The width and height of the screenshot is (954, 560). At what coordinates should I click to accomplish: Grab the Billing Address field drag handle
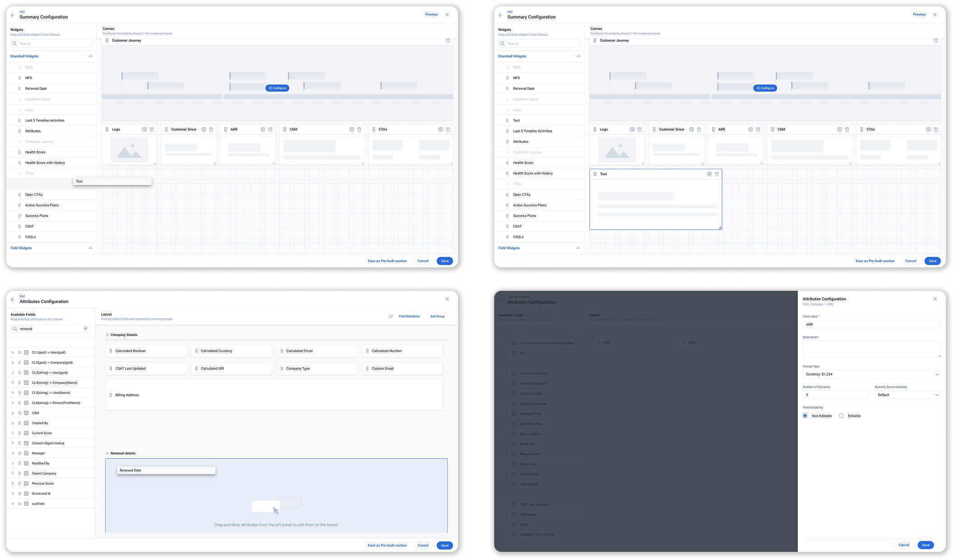pyautogui.click(x=111, y=395)
